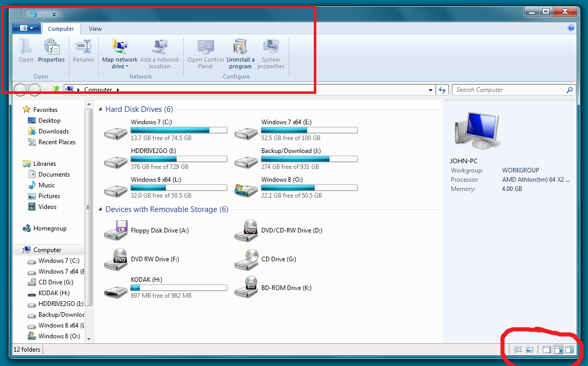Click the Homegroup icon in the sidebar
The image size is (588, 366).
pyautogui.click(x=27, y=228)
